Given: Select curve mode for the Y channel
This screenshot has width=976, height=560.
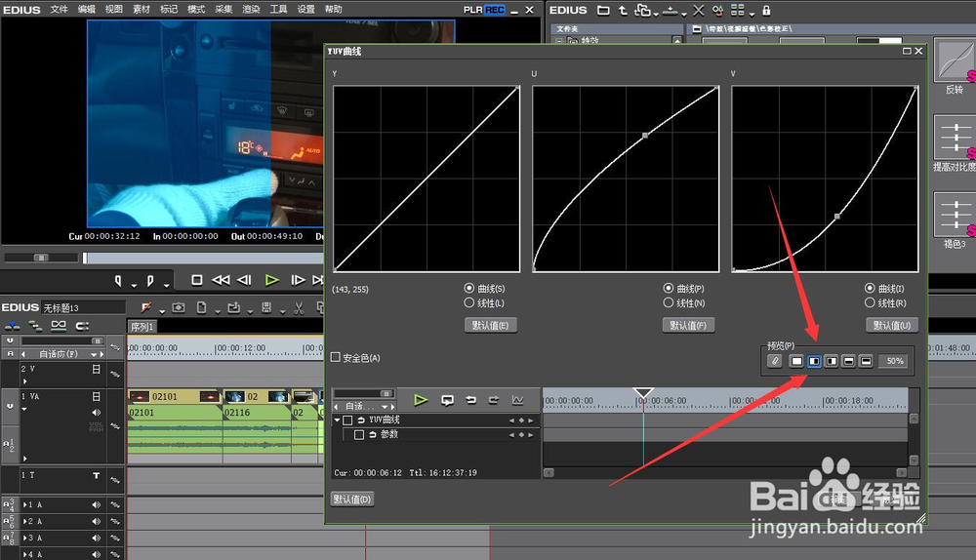Looking at the screenshot, I should click(x=468, y=288).
